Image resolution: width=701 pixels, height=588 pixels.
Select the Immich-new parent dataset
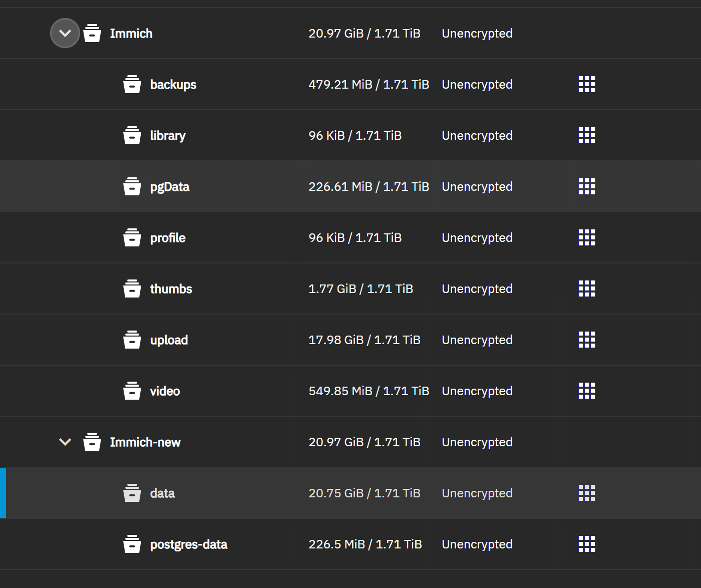pos(145,442)
